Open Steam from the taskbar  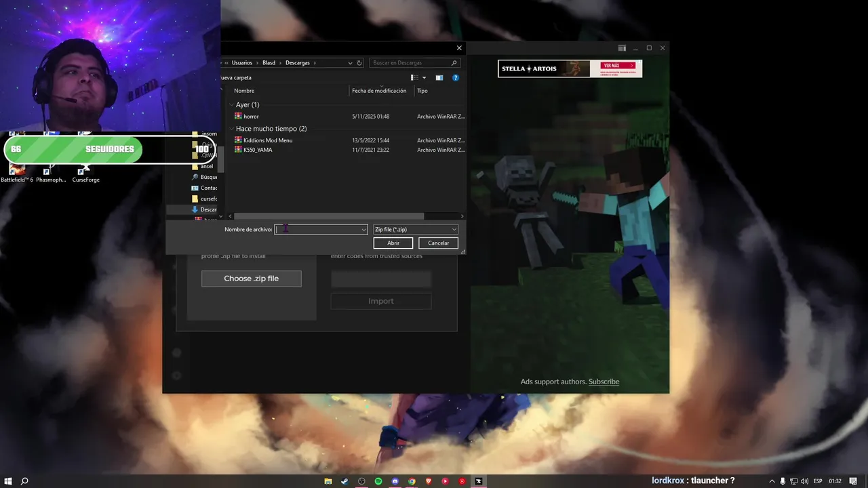click(x=344, y=481)
